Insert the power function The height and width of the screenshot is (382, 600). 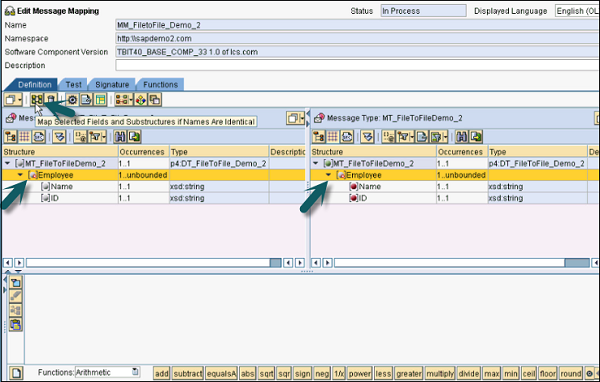360,373
